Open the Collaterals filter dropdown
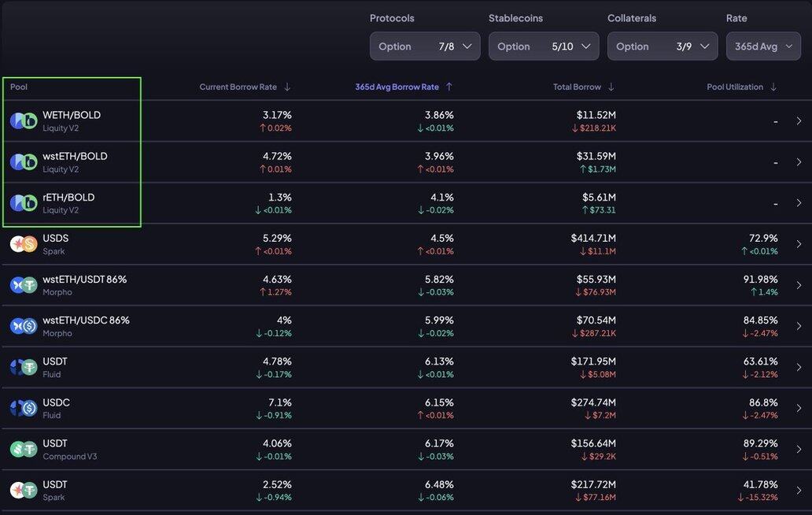Viewport: 812px width, 515px height. pos(663,46)
